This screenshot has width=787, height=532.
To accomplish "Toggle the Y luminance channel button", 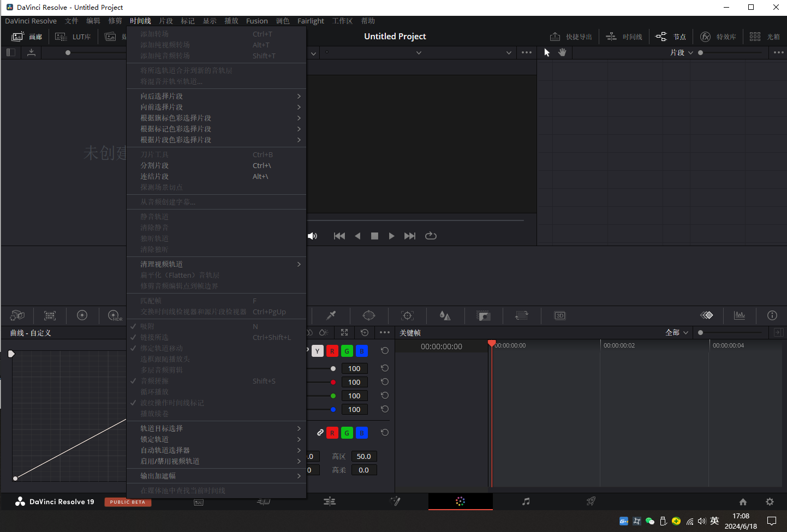I will [x=317, y=351].
